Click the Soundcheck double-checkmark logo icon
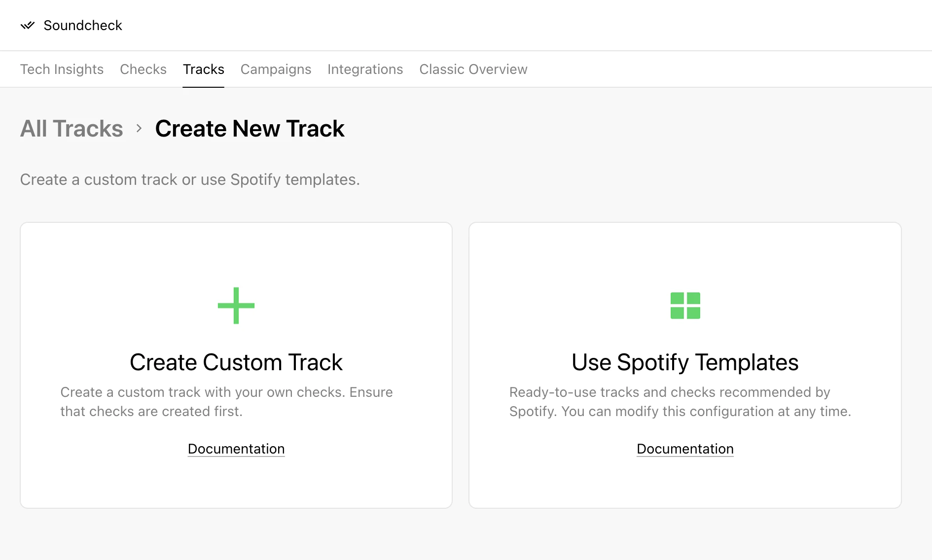The width and height of the screenshot is (932, 560). pos(28,25)
